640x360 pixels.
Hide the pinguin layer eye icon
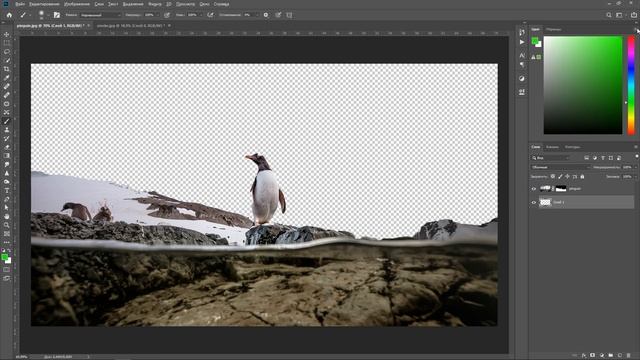coord(533,189)
